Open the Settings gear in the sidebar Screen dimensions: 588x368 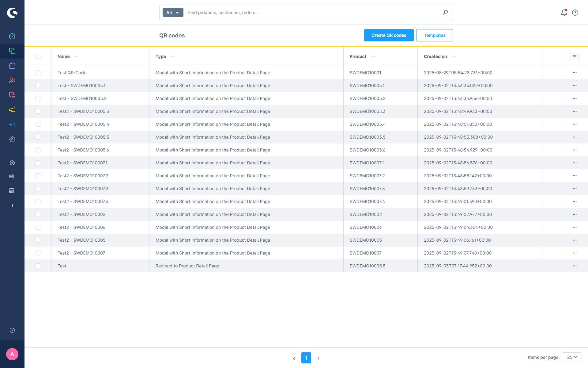pyautogui.click(x=12, y=139)
